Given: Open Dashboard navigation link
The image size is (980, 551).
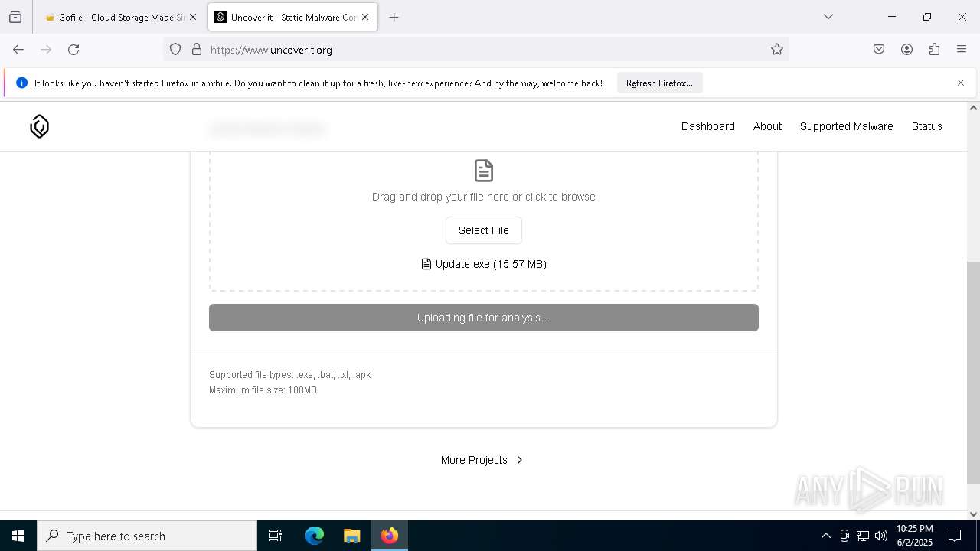Looking at the screenshot, I should pyautogui.click(x=708, y=126).
